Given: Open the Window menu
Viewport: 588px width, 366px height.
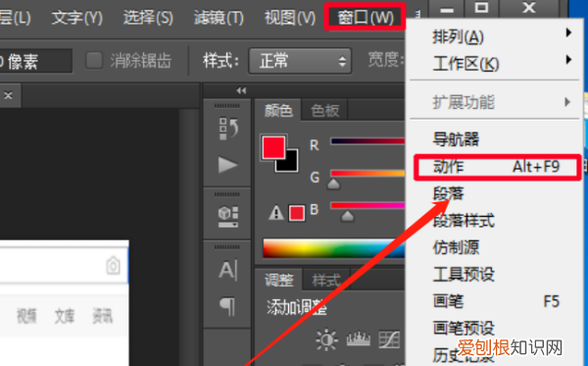Looking at the screenshot, I should pos(365,18).
